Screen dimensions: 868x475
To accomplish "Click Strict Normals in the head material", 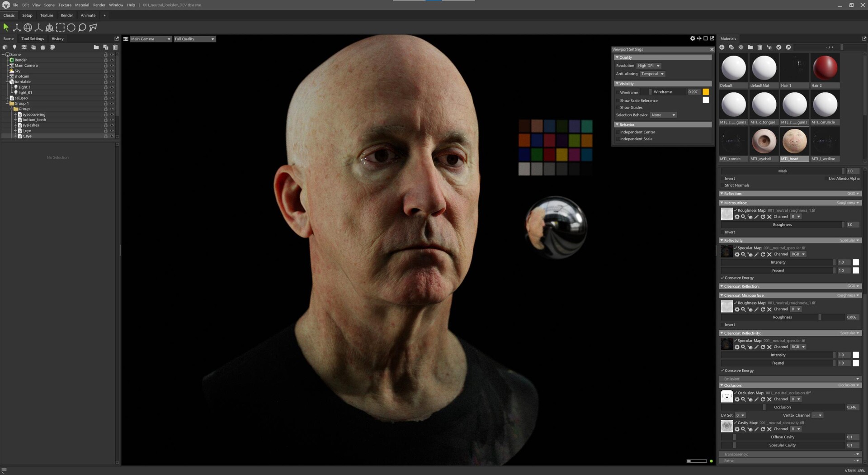I will pos(737,185).
